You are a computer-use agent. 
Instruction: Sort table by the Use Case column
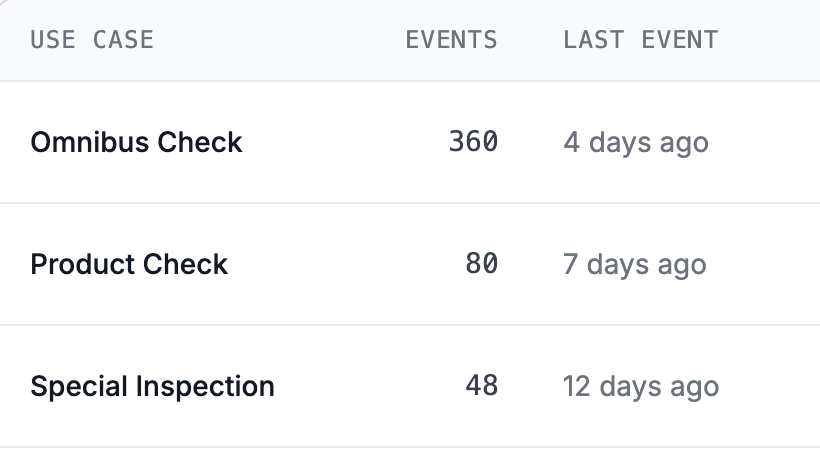tap(92, 40)
